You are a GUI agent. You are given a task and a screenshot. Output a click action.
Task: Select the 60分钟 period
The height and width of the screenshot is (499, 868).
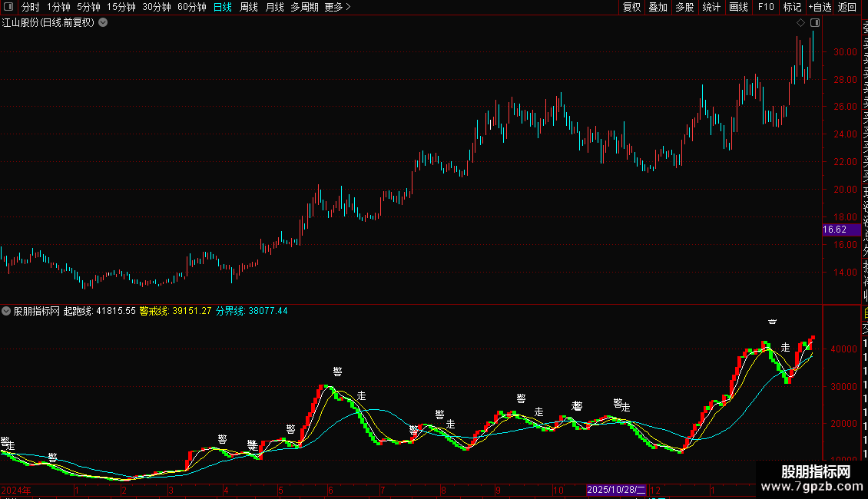pyautogui.click(x=192, y=7)
